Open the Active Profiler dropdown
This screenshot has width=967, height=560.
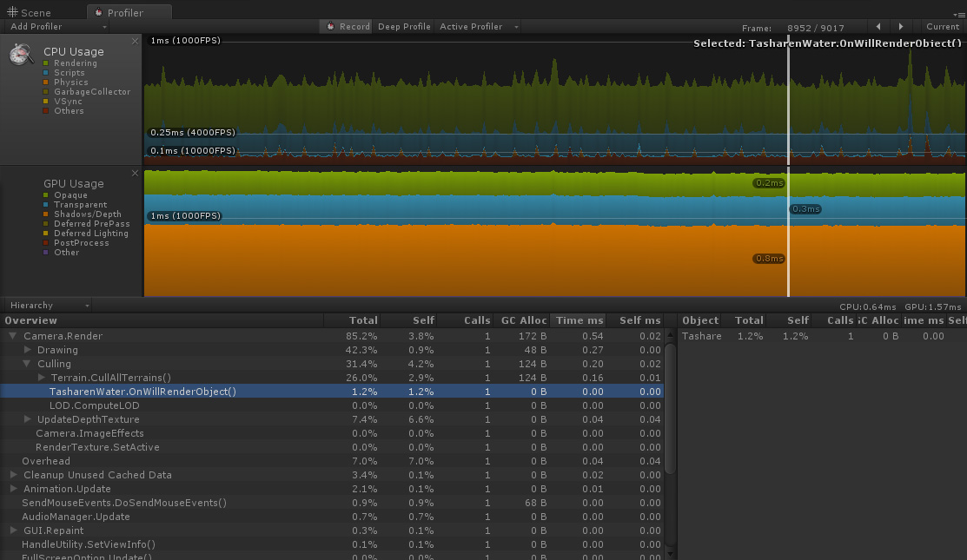[479, 26]
